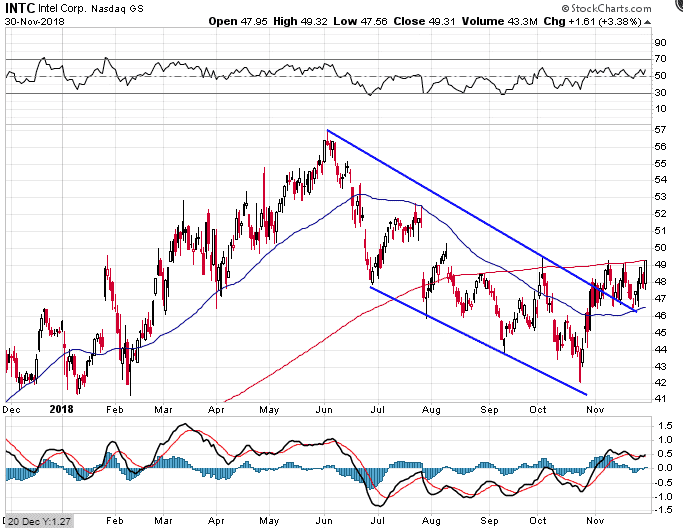
Task: Click the price axis label 57
Action: click(x=660, y=130)
